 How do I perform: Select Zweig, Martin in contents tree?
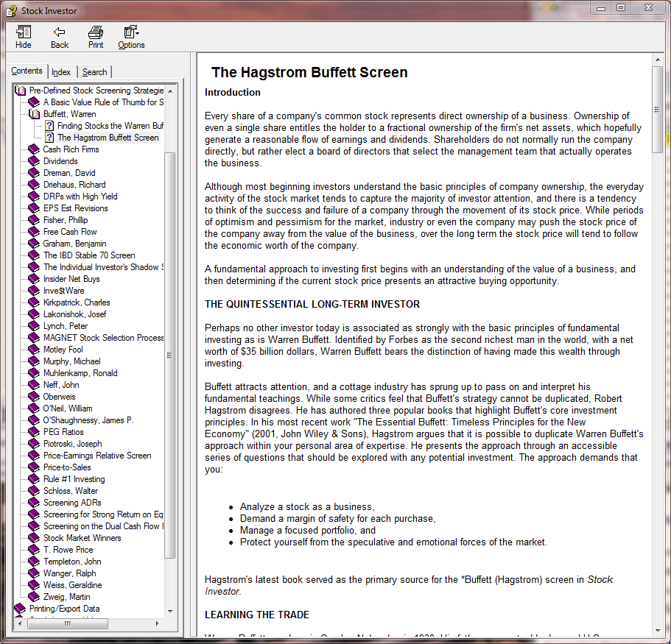coord(67,597)
